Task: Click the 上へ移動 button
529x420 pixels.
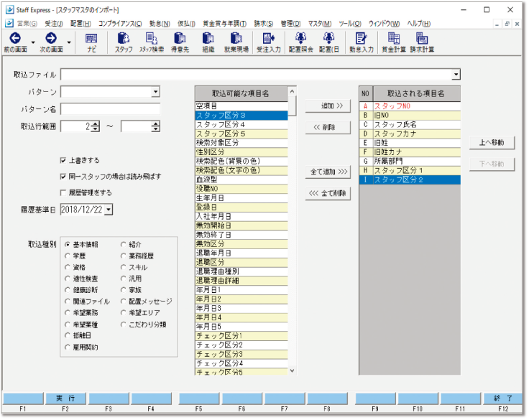Action: pyautogui.click(x=492, y=143)
